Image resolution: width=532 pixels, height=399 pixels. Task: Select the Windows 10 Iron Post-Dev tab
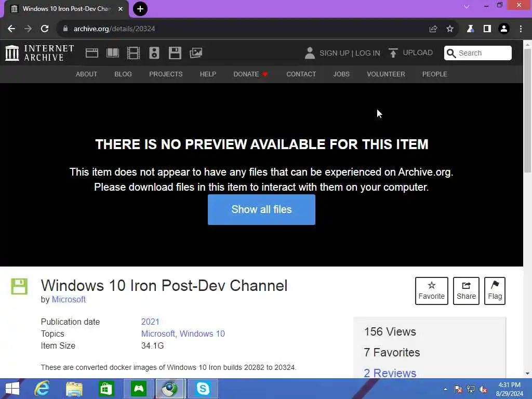coord(66,9)
